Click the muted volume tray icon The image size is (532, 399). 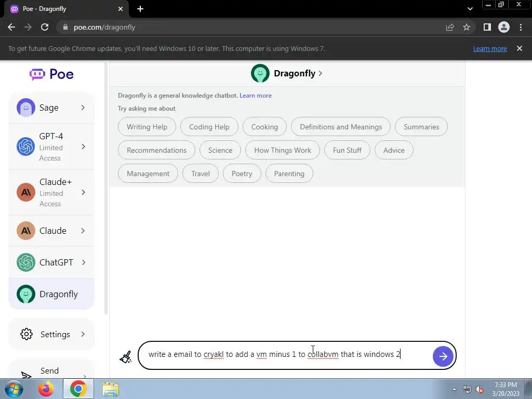tap(480, 390)
